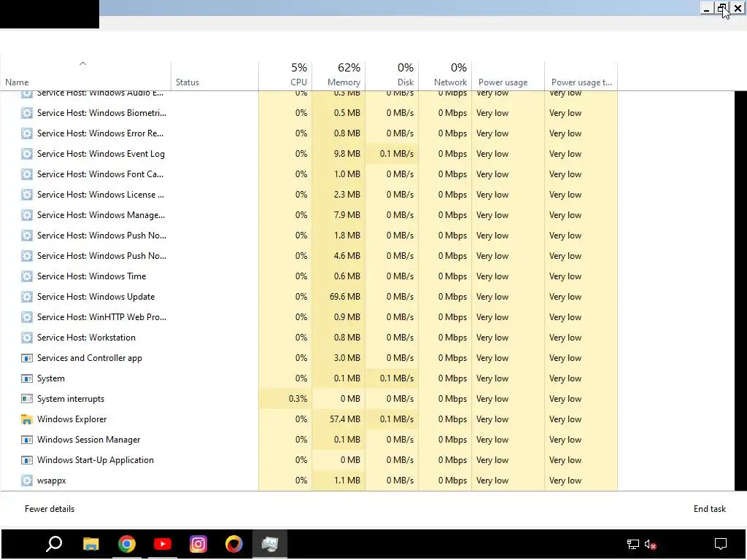Click gear icon beside Service Host: Windows Update
Viewport: 747px width, 560px height.
point(27,297)
